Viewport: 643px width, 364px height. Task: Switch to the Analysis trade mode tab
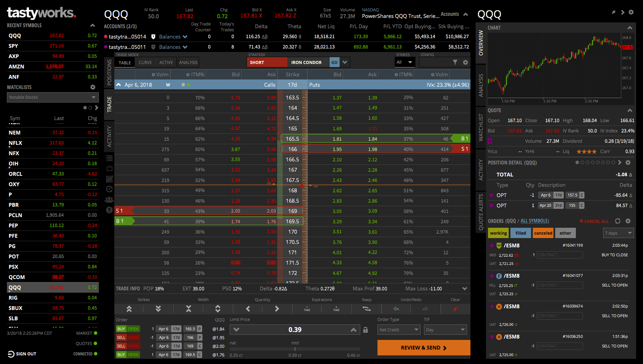(x=188, y=63)
